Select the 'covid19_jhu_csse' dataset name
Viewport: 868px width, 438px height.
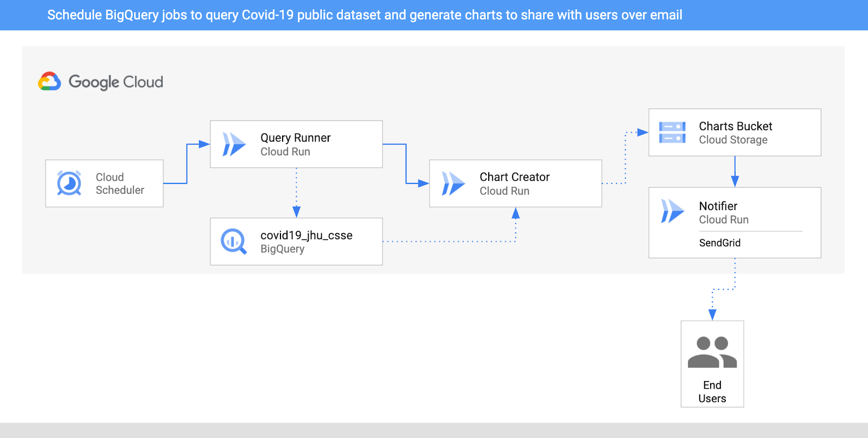pos(307,235)
